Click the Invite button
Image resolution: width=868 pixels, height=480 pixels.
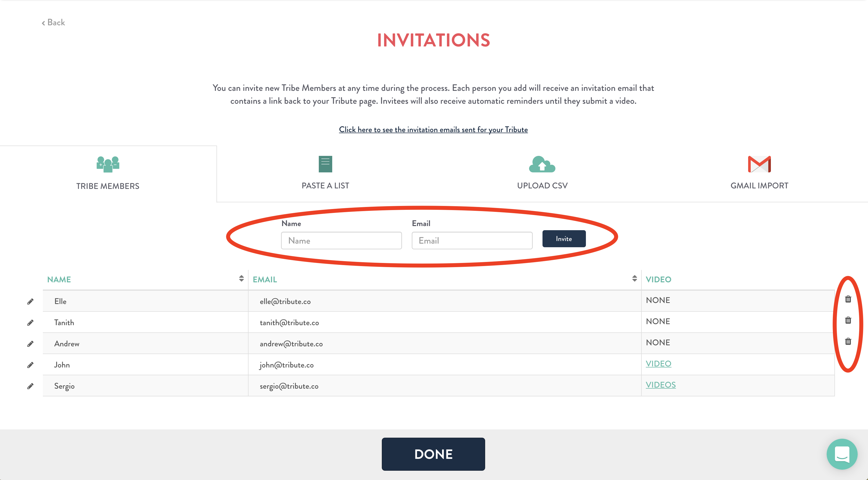pyautogui.click(x=564, y=239)
